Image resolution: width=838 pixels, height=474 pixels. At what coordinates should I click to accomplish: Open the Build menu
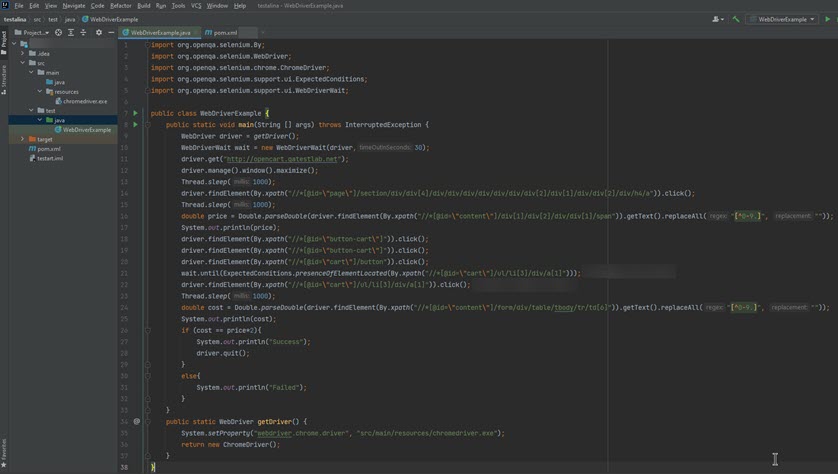144,6
